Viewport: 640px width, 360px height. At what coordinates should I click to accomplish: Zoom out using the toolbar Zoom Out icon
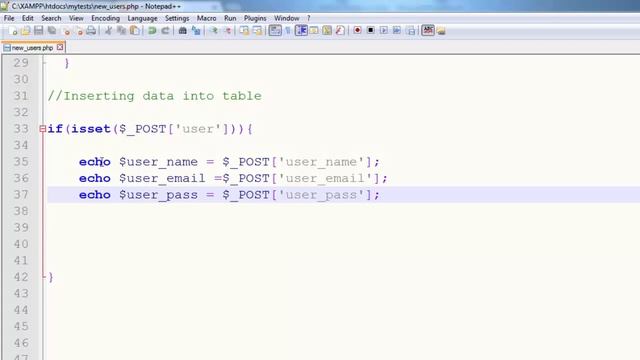[x=227, y=31]
